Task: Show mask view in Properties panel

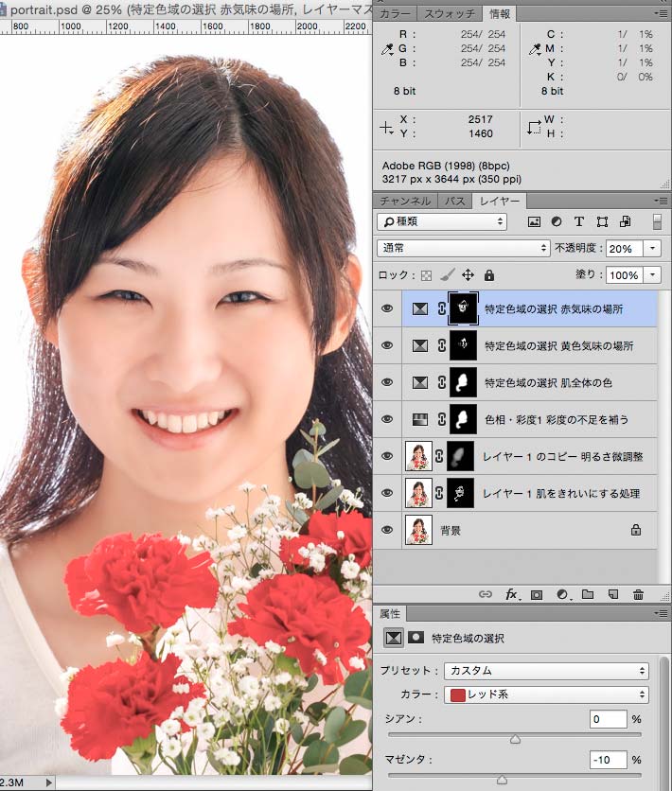Action: tap(415, 638)
